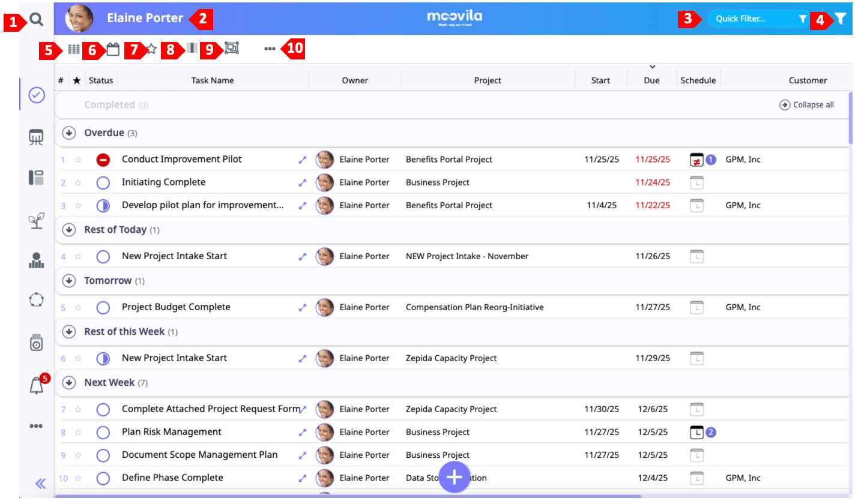This screenshot has height=504, width=855.
Task: Click the favorites star toolbar icon
Action: [151, 49]
